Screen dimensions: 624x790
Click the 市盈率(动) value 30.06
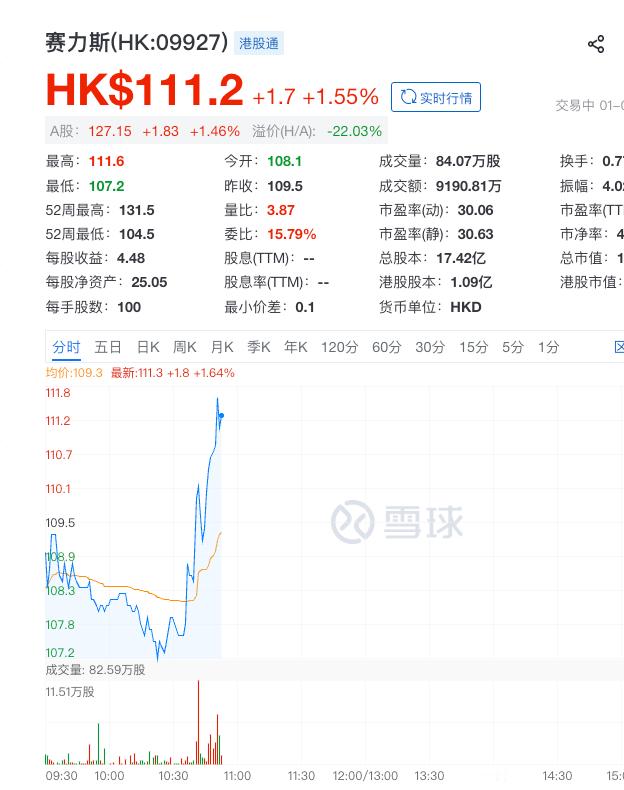click(475, 210)
